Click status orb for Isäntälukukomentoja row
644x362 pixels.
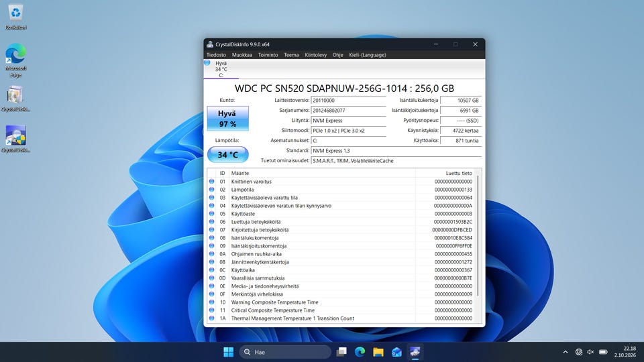pyautogui.click(x=211, y=237)
